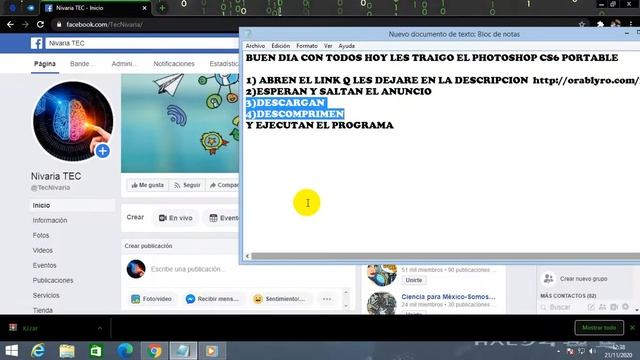Open File Explorer from taskbar
This screenshot has width=640, height=360.
(67, 351)
